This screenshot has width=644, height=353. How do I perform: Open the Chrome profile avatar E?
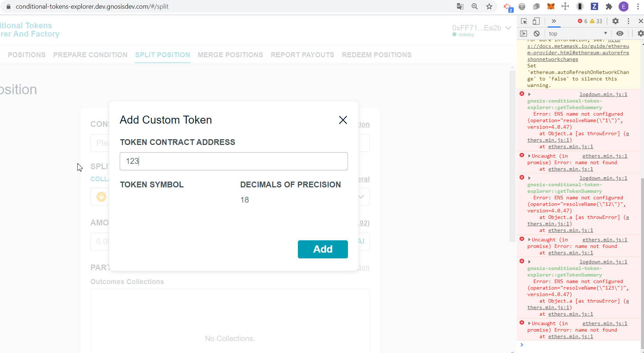point(623,6)
